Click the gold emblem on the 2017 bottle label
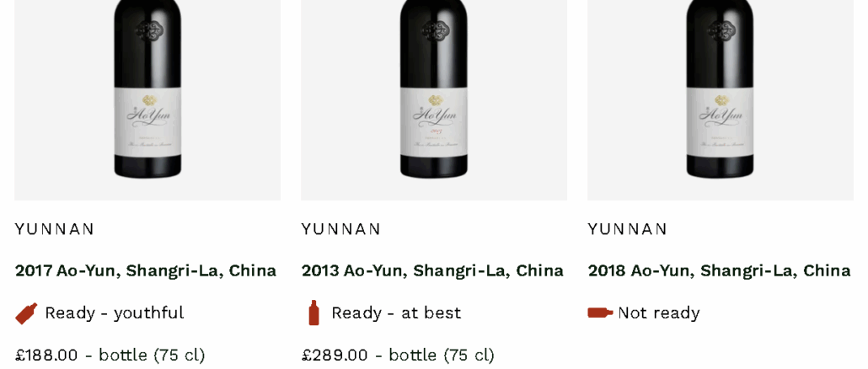Image resolution: width=868 pixels, height=369 pixels. point(150,100)
